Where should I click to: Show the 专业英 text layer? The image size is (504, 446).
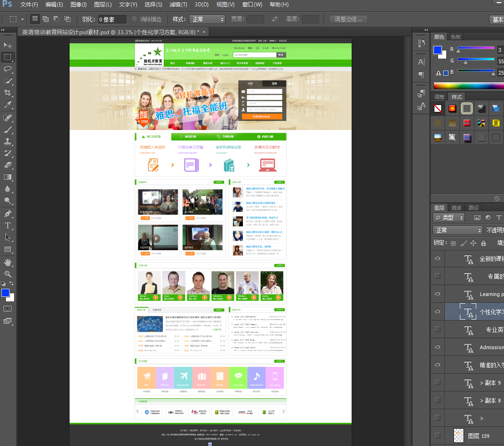pos(438,329)
